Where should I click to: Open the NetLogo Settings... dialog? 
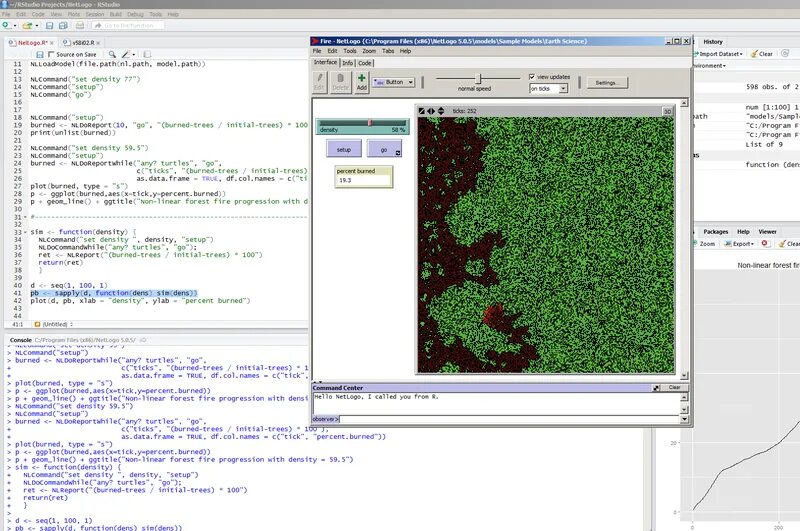(x=607, y=83)
